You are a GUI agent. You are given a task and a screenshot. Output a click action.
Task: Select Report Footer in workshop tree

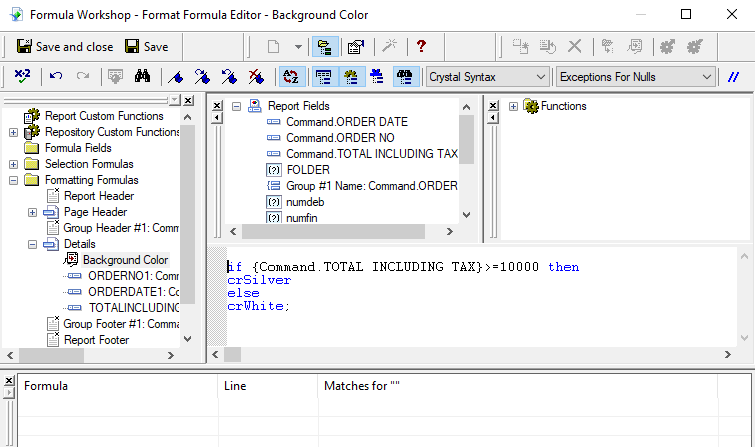(96, 340)
